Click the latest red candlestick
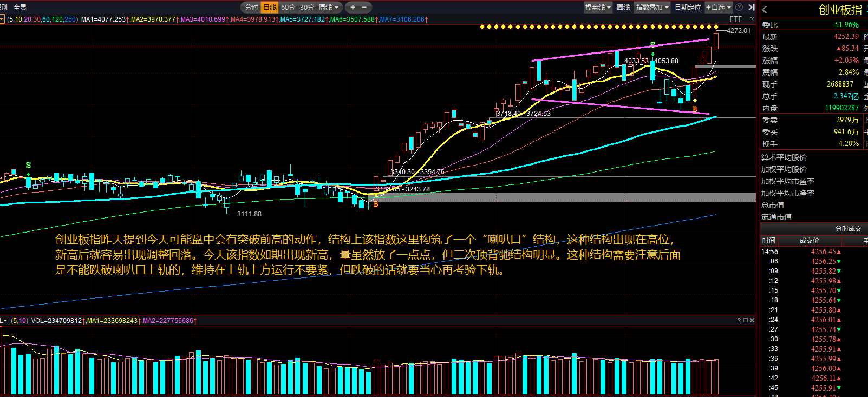 coord(716,41)
